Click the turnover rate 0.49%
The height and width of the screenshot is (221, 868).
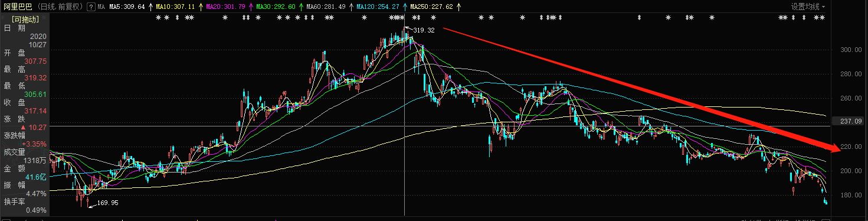37,210
